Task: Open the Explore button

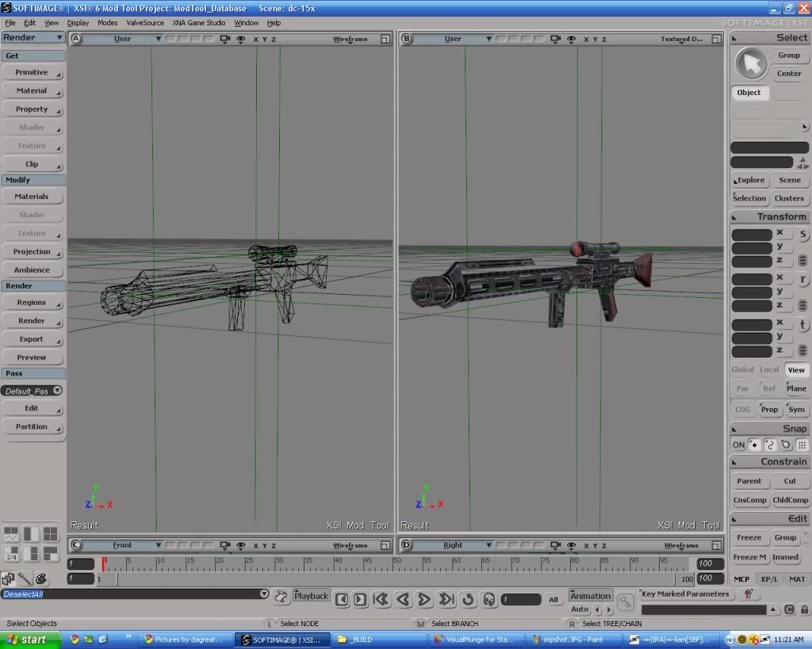Action: pyautogui.click(x=750, y=180)
